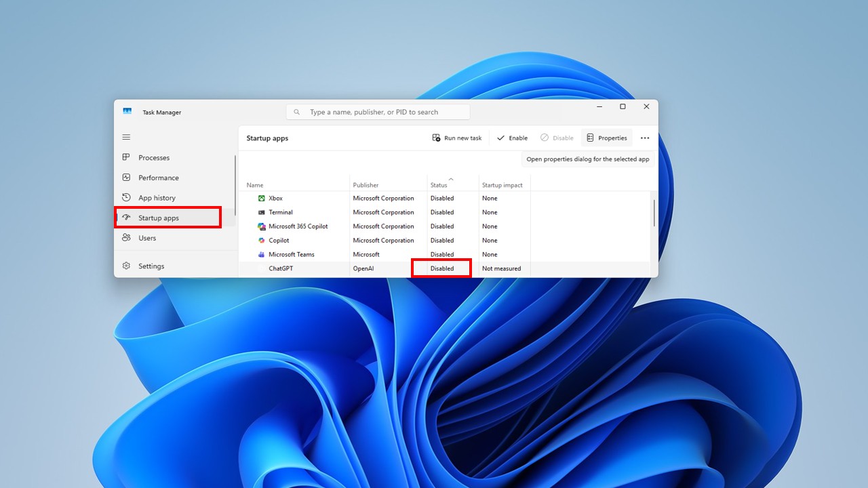Open the three-dot more options menu
The height and width of the screenshot is (488, 868).
coord(645,138)
